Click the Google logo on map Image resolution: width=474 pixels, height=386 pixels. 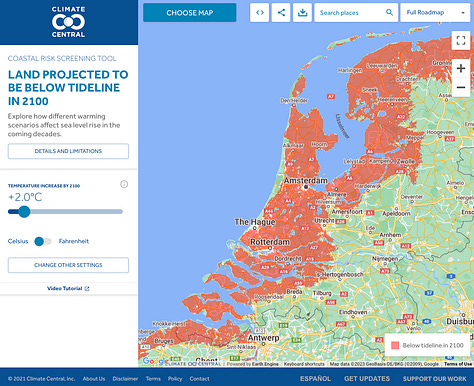click(155, 361)
